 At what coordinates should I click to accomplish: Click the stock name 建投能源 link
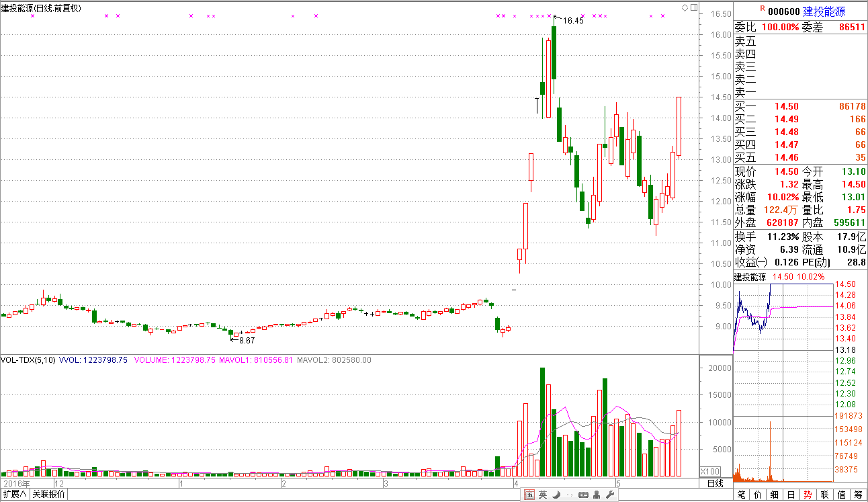click(x=824, y=11)
